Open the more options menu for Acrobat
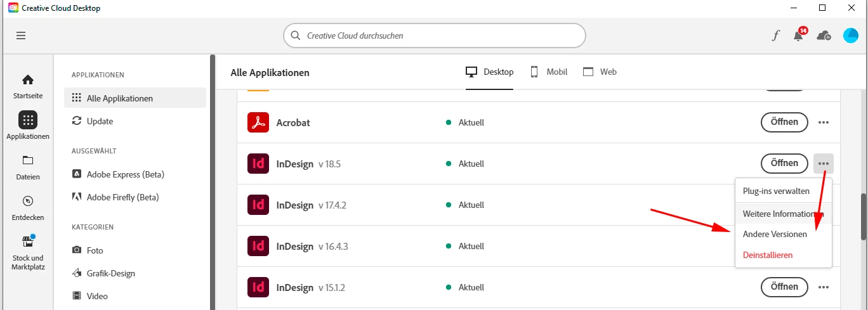 click(x=824, y=122)
